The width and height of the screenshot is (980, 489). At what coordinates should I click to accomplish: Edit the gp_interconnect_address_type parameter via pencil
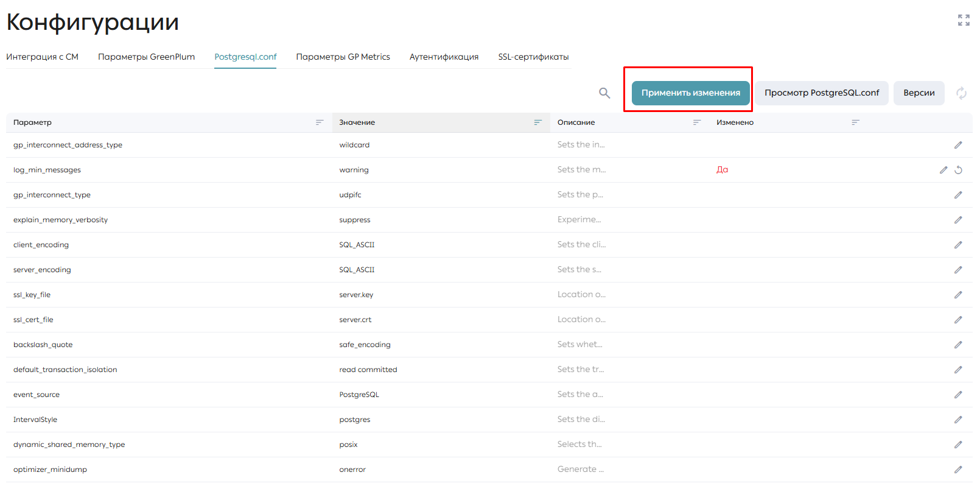click(958, 145)
